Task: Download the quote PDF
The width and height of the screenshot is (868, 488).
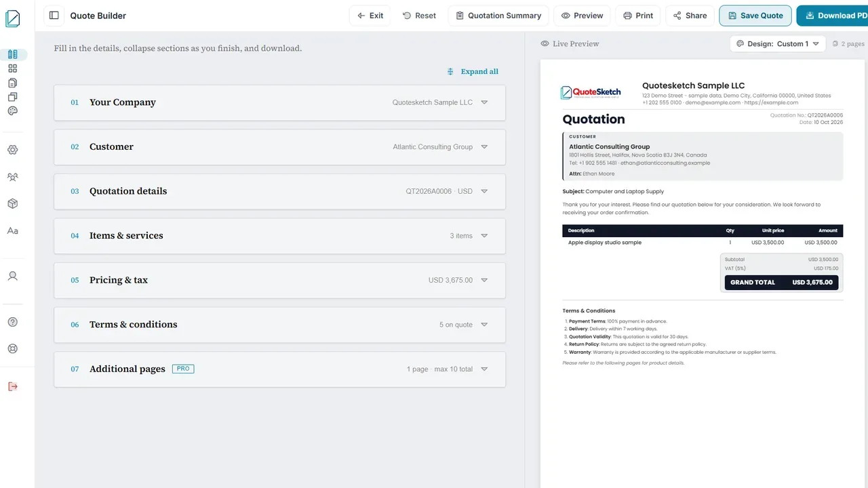Action: 832,16
